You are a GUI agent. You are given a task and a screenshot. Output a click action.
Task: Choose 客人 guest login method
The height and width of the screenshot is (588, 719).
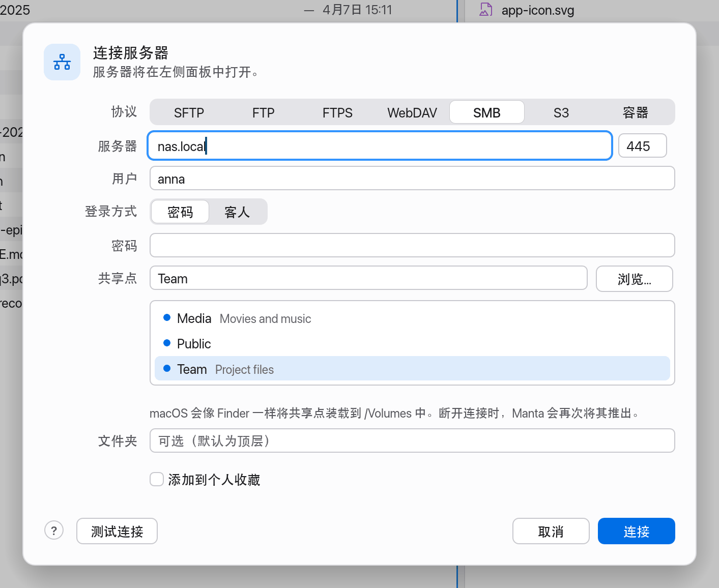tap(237, 212)
